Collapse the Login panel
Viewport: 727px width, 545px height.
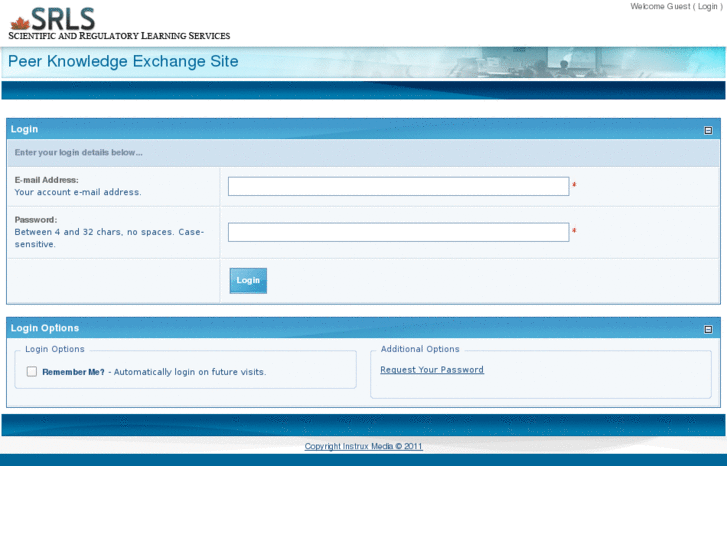(x=708, y=130)
